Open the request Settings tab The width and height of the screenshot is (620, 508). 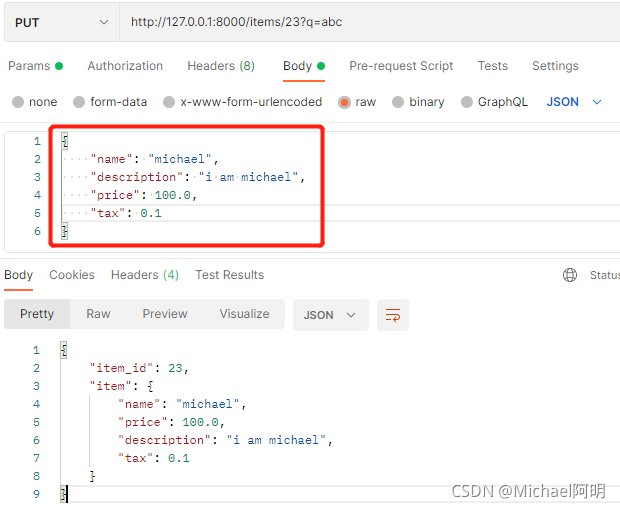(555, 66)
